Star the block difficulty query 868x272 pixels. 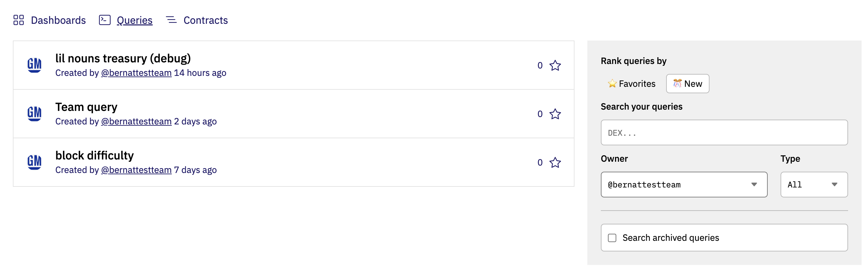[x=555, y=162]
